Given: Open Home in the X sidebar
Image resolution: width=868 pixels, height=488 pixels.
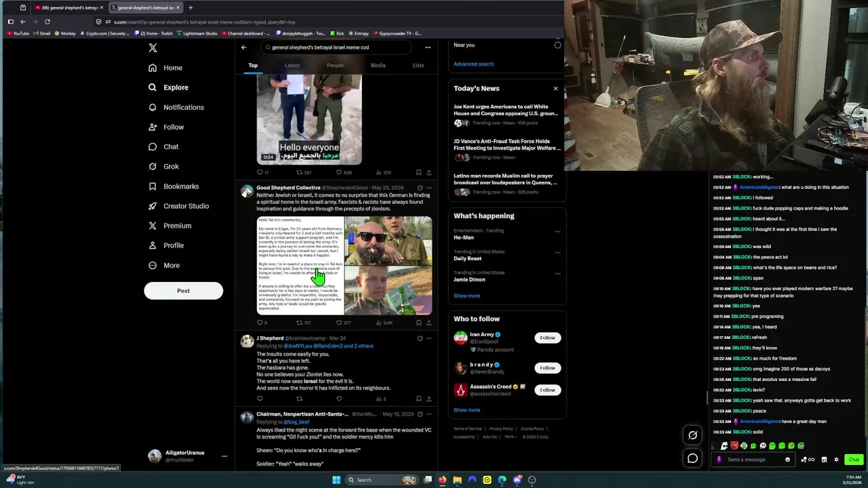Looking at the screenshot, I should (x=165, y=68).
